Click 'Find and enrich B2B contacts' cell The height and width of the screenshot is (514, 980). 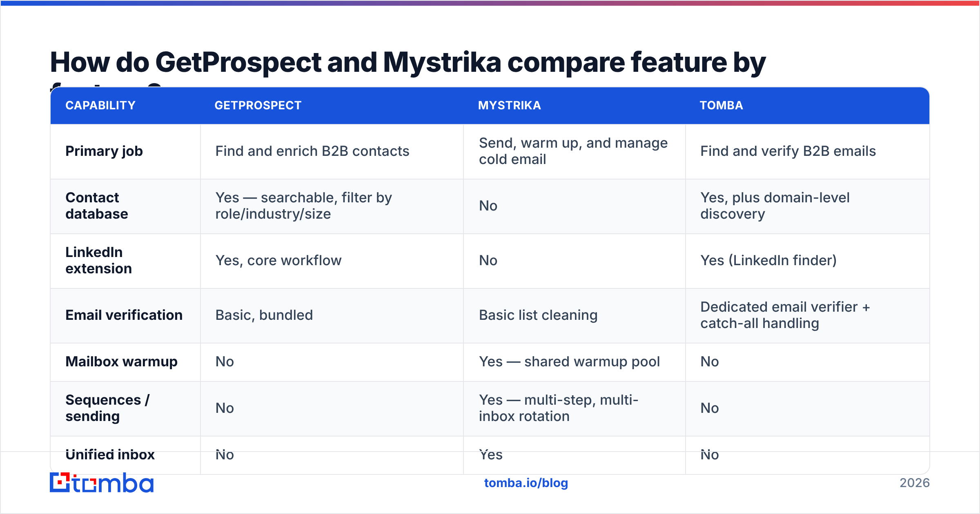click(x=312, y=151)
